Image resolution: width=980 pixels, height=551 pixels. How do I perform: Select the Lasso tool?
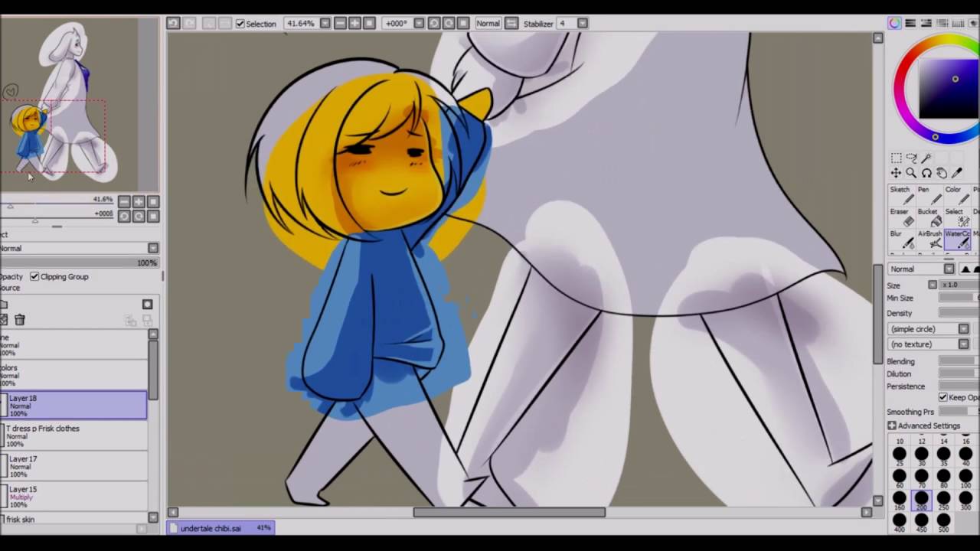pyautogui.click(x=911, y=158)
